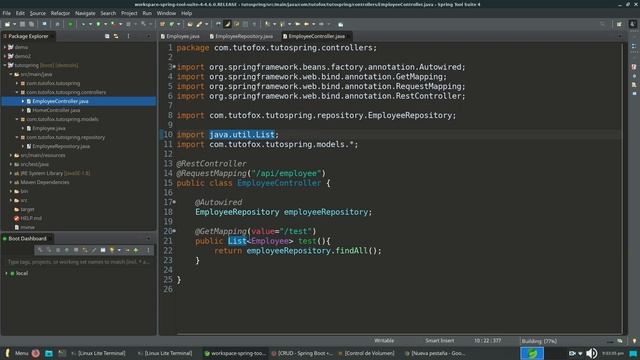Image resolution: width=640 pixels, height=360 pixels.
Task: Select EmployeeRepository.java in Package Explorer tree
Action: 61,146
